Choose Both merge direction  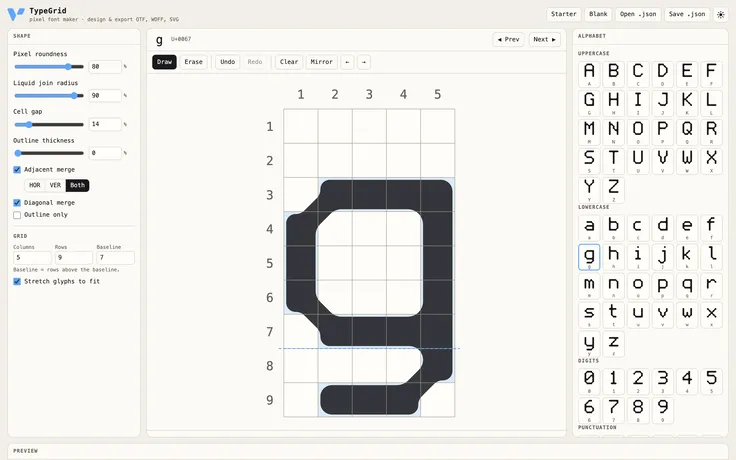click(77, 185)
